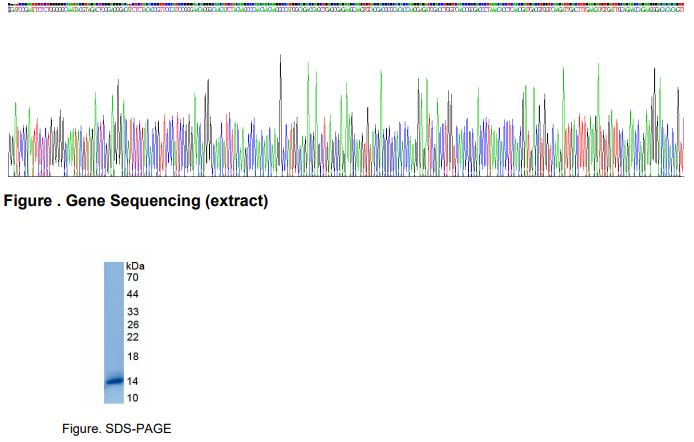Click the 70 kDa marker label
The height and width of the screenshot is (442, 694).
[x=132, y=277]
